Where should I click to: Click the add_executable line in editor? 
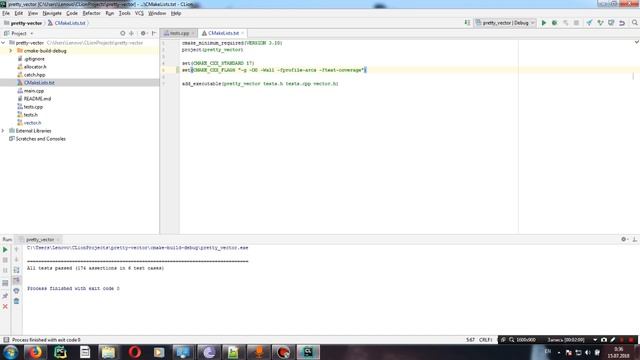pos(260,84)
